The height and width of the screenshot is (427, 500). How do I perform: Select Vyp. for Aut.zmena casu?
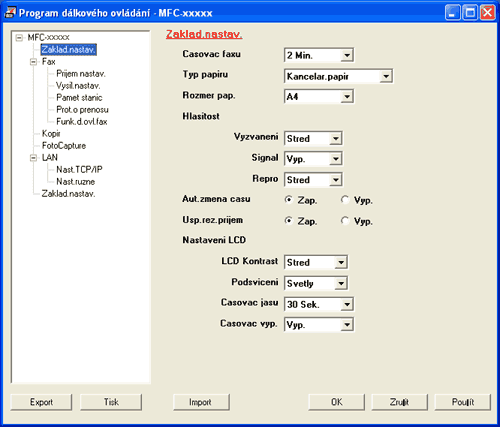point(345,200)
